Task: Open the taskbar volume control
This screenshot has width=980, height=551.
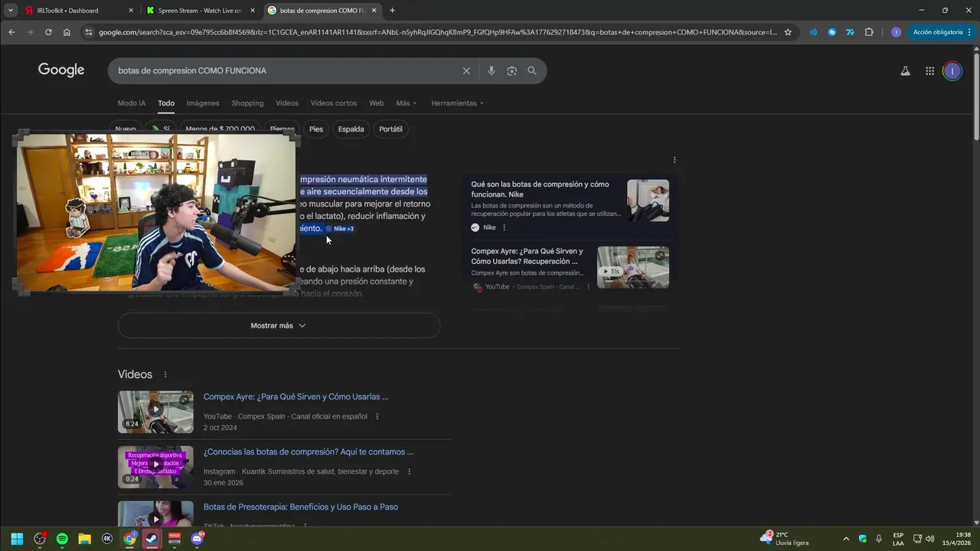Action: coord(930,539)
